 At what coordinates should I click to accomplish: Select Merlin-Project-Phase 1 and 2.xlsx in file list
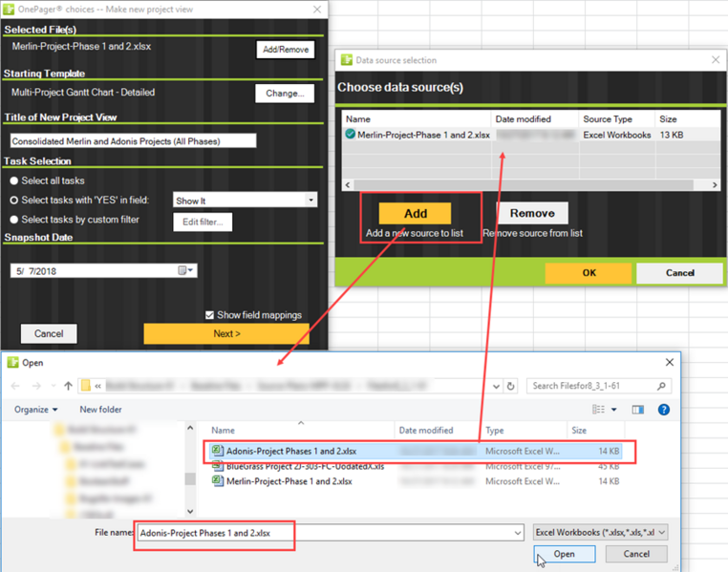point(415,481)
